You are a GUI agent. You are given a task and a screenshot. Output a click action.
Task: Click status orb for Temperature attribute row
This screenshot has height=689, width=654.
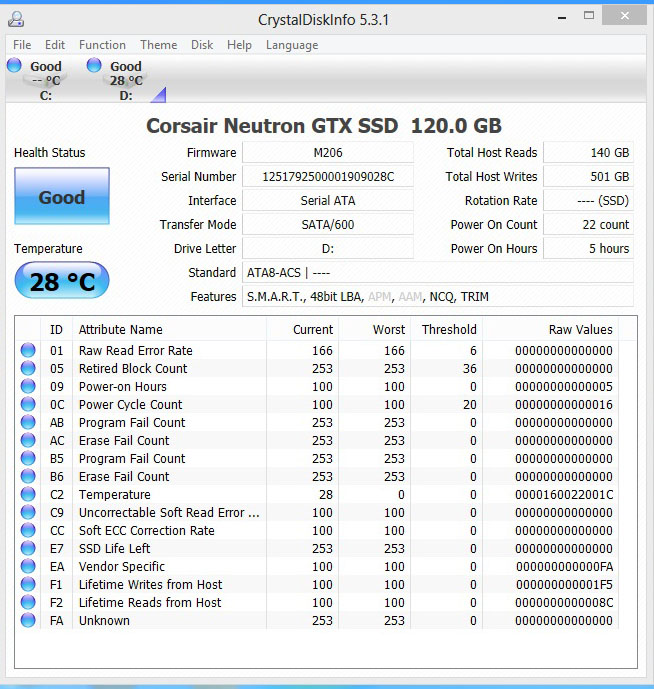tap(28, 494)
